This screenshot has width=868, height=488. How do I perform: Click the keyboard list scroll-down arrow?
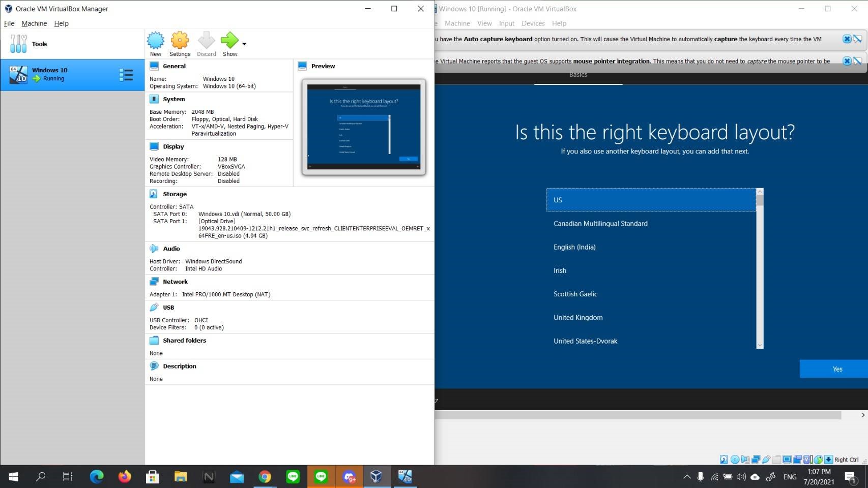click(x=760, y=345)
